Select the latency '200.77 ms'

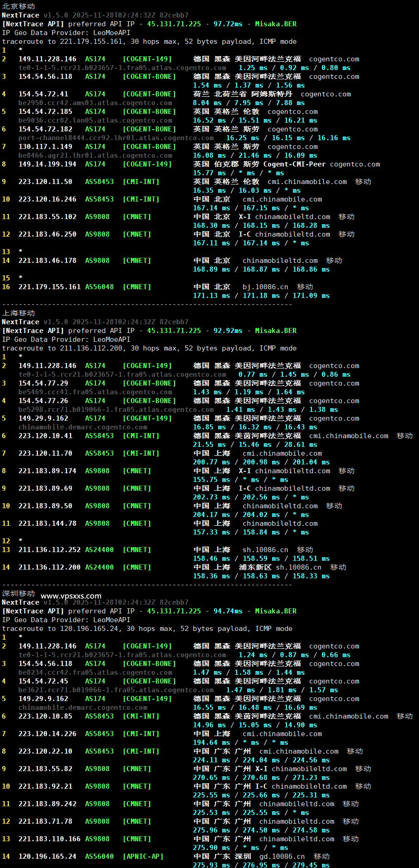pos(211,462)
